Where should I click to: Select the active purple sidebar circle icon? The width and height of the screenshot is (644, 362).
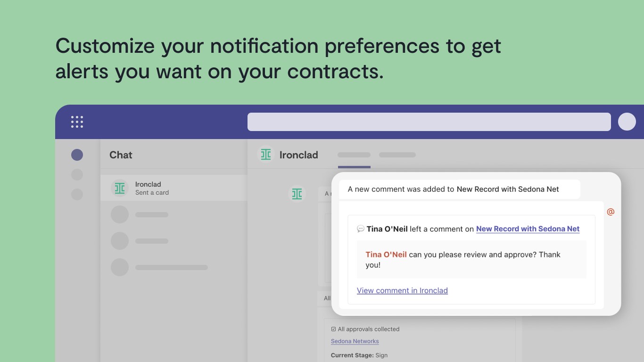click(77, 155)
